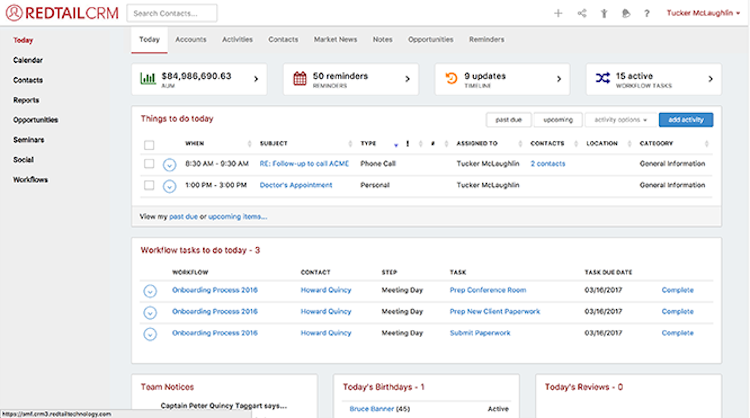The image size is (750, 418).
Task: Open Contacts in the sidebar
Action: tap(28, 80)
